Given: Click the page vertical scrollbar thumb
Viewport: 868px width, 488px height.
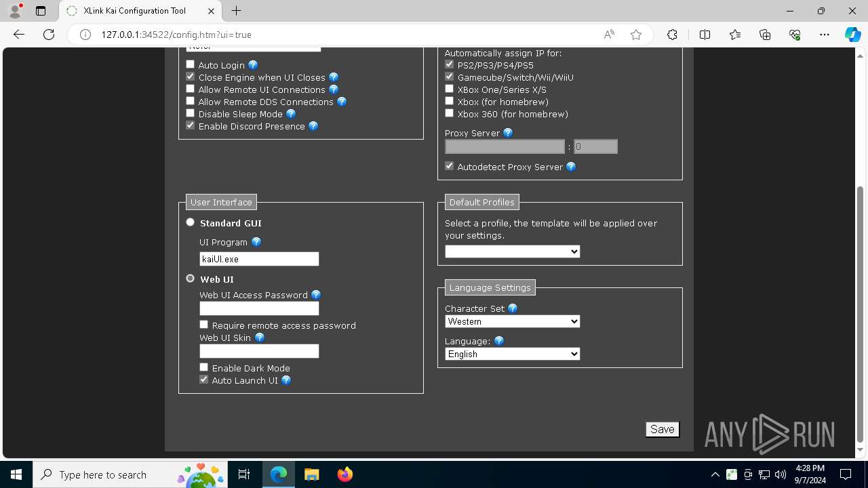Looking at the screenshot, I should point(861,314).
